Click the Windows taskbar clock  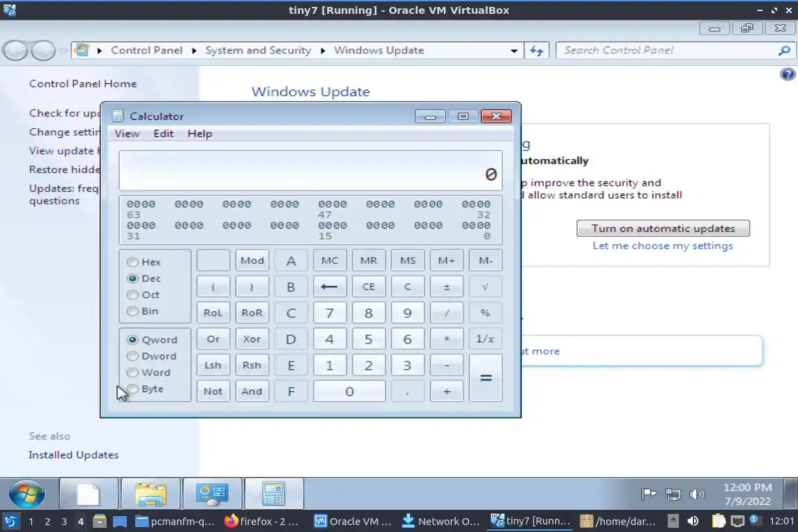coord(747,494)
